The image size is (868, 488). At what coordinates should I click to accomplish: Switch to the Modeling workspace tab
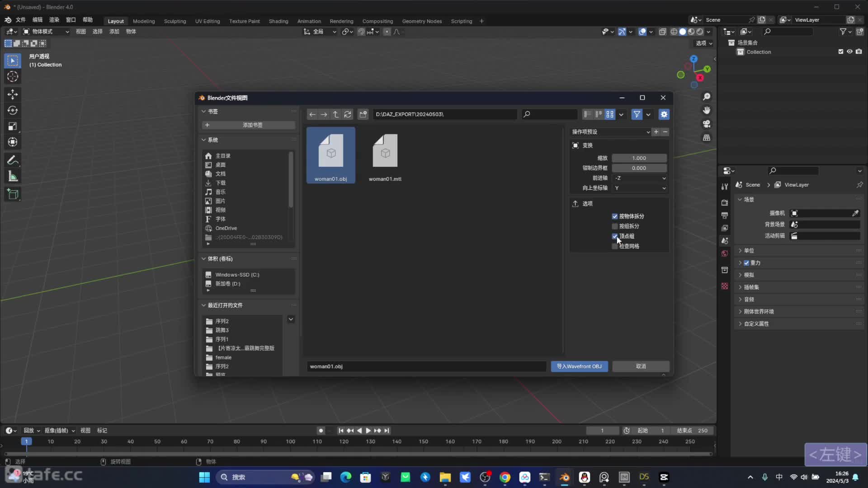click(x=144, y=21)
